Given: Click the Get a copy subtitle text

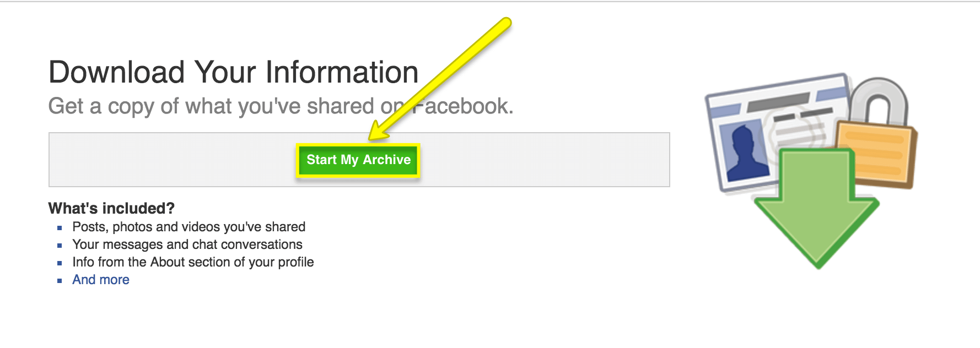Looking at the screenshot, I should coord(220,106).
